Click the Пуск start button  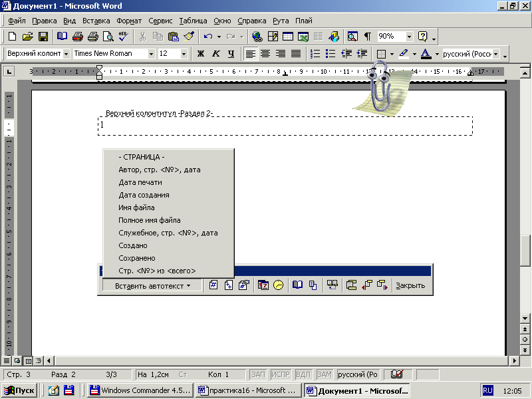point(20,390)
